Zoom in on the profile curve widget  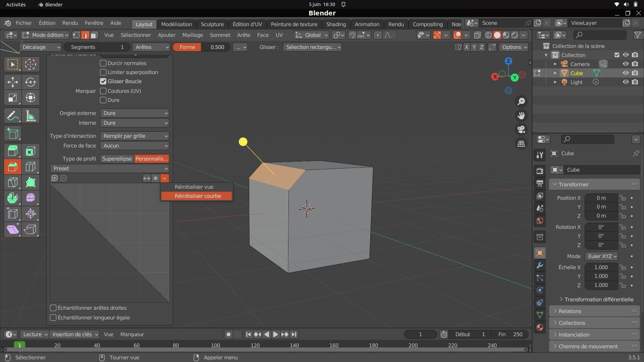click(x=54, y=178)
